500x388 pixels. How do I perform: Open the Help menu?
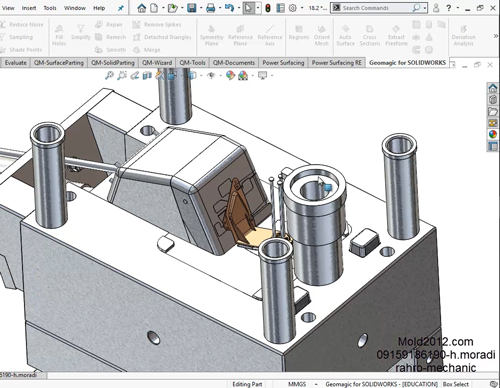coord(99,8)
